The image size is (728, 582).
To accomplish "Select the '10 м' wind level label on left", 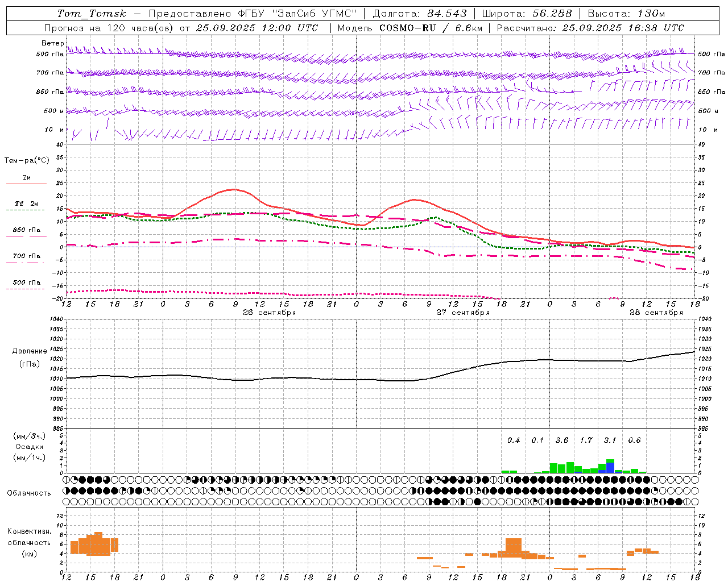I will pyautogui.click(x=55, y=130).
